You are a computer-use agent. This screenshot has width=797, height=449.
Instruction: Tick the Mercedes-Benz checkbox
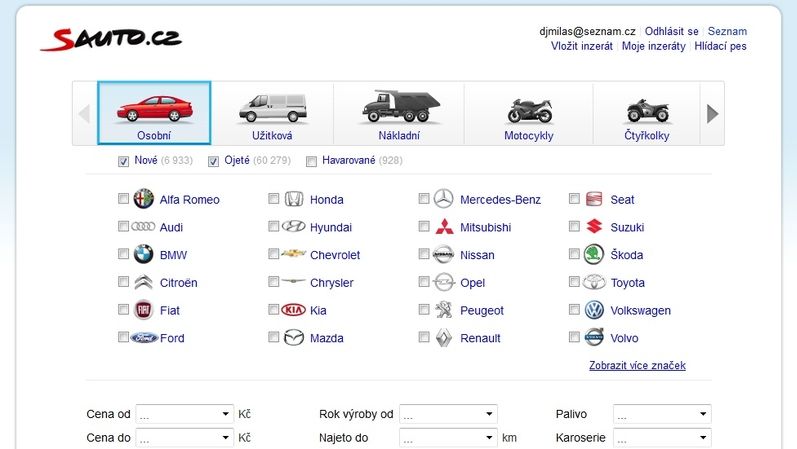(x=424, y=198)
